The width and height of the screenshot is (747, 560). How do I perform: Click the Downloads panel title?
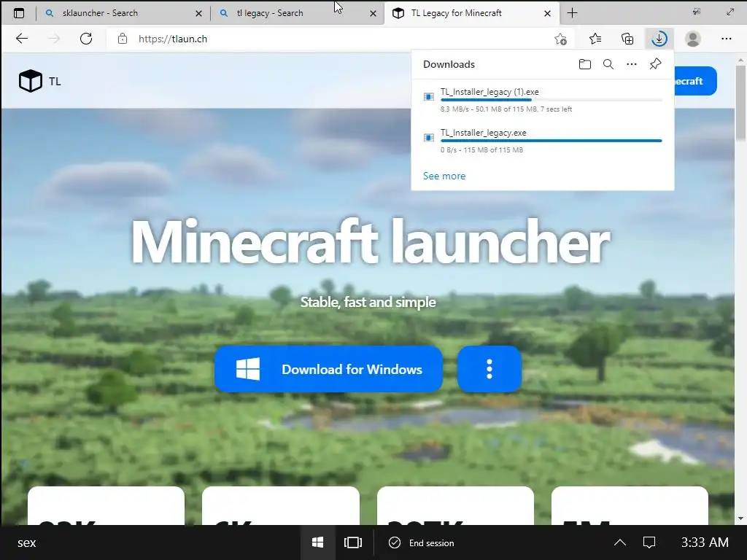tap(449, 64)
